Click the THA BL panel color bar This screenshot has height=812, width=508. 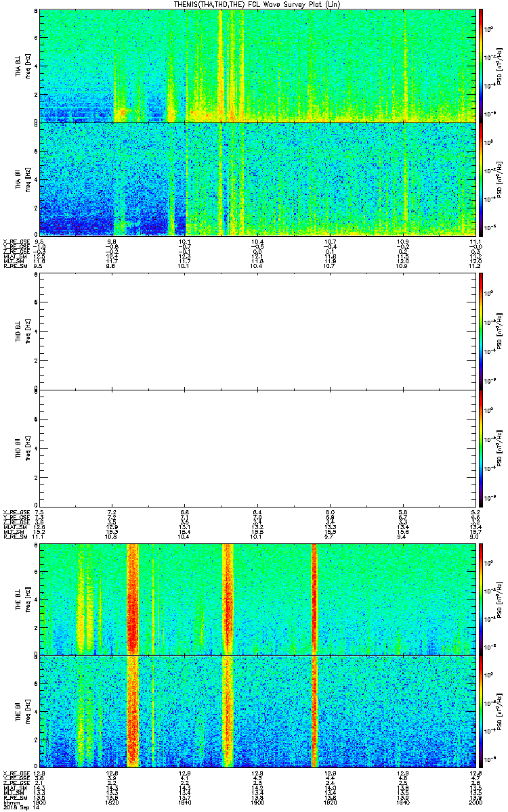481,66
